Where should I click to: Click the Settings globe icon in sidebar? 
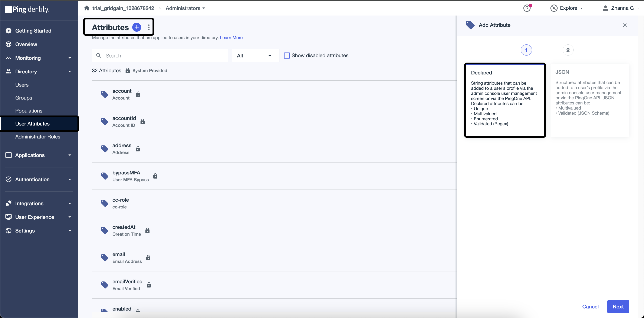pos(9,231)
